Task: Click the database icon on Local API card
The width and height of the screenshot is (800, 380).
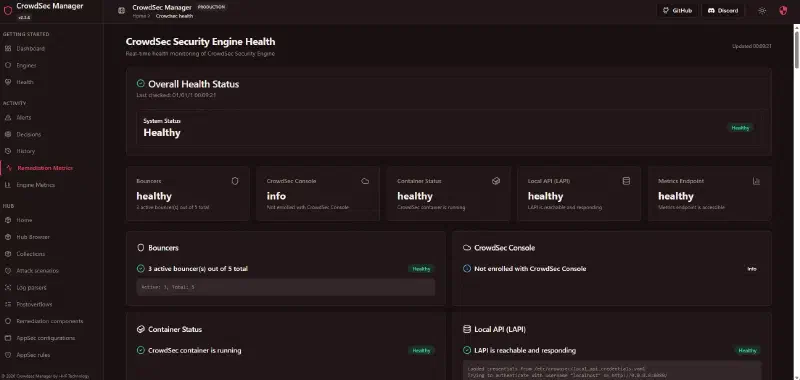Action: pos(626,181)
